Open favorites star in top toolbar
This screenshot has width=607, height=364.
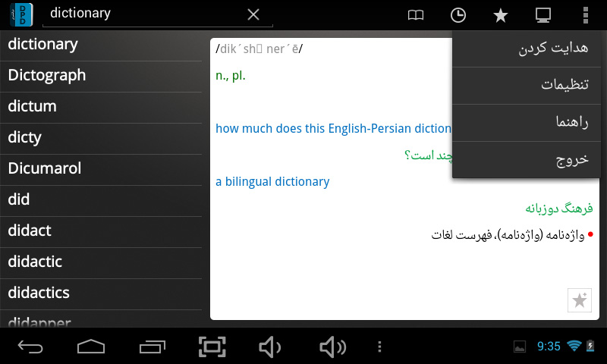[501, 14]
